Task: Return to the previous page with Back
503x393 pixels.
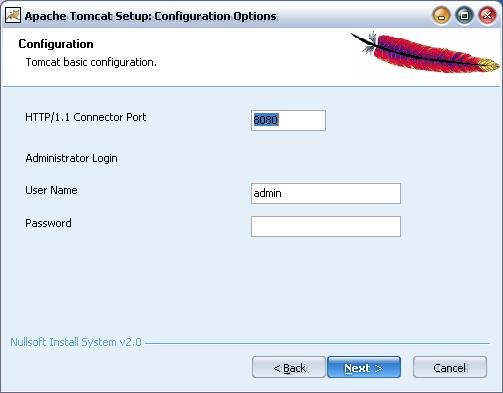Action: [289, 367]
